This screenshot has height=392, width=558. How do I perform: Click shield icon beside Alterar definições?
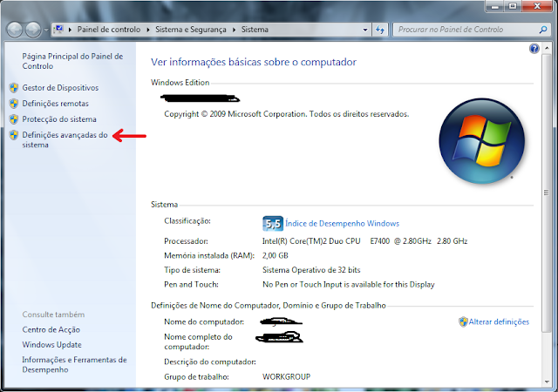[x=463, y=322]
